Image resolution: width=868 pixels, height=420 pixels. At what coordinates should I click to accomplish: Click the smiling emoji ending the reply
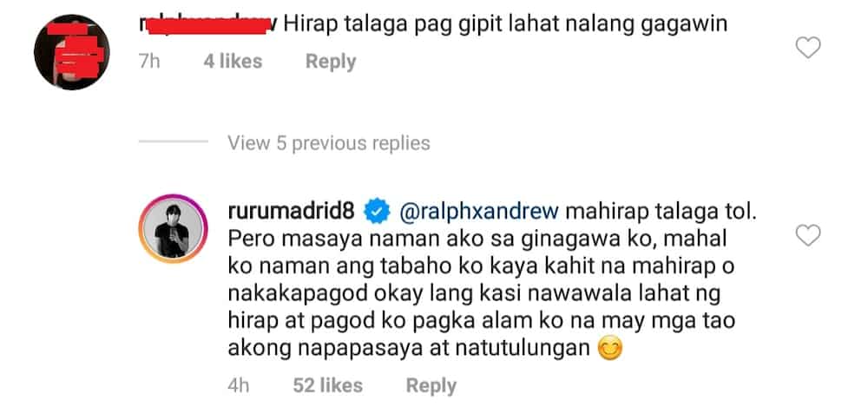(x=609, y=348)
